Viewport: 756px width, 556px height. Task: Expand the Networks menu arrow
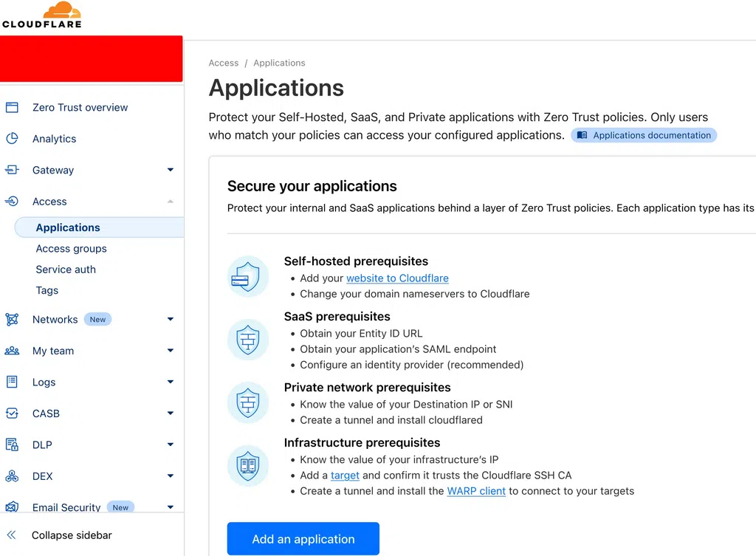171,319
